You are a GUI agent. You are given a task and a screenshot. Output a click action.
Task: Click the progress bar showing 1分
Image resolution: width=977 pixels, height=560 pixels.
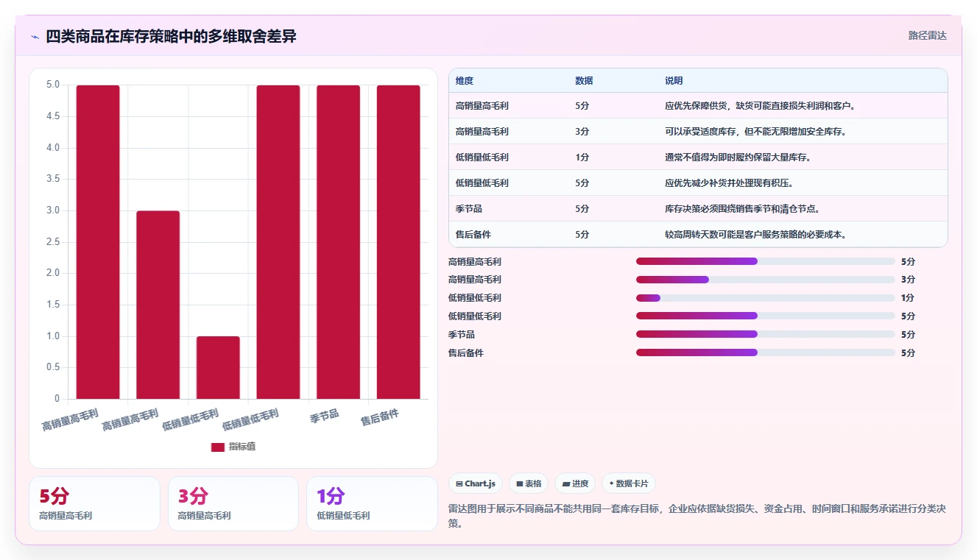click(x=766, y=298)
